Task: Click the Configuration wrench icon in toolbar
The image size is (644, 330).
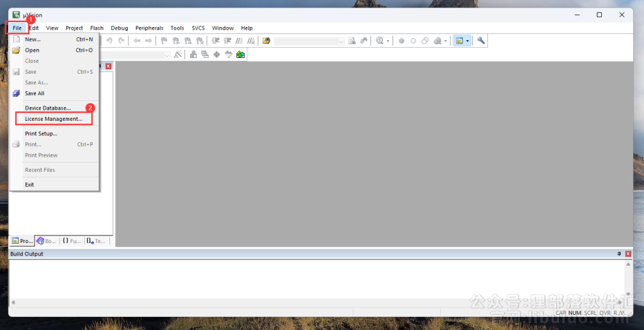Action: click(481, 41)
